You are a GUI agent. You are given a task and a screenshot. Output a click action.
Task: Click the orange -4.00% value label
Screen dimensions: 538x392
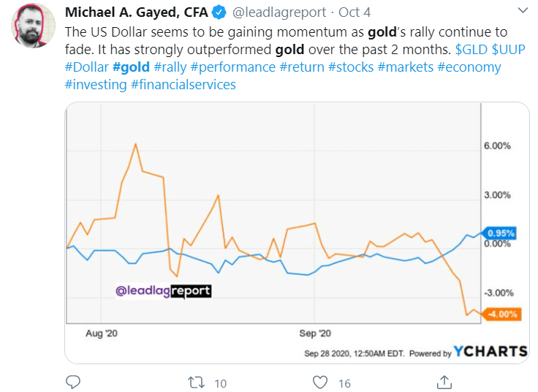coord(503,314)
